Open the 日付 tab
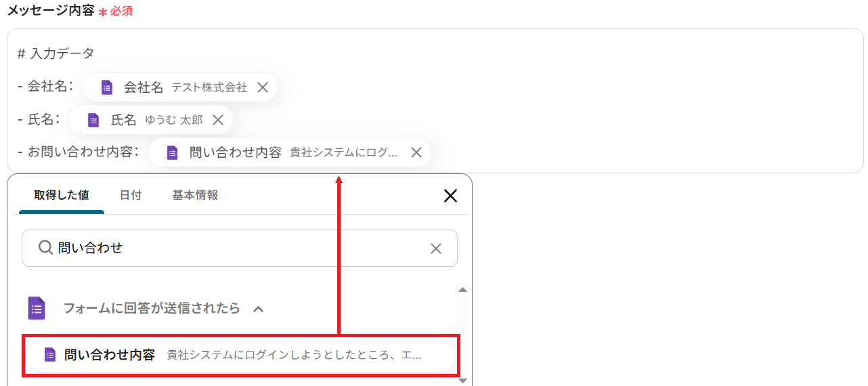Image resolution: width=868 pixels, height=386 pixels. 131,195
